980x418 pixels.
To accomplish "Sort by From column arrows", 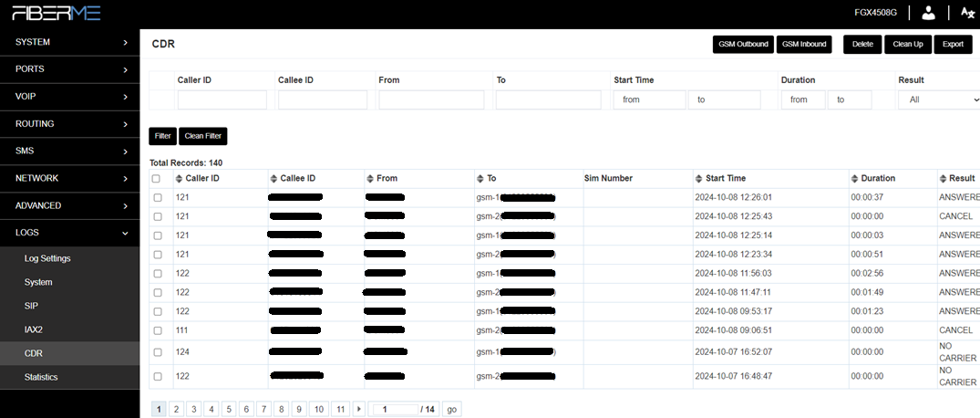I will (x=370, y=179).
